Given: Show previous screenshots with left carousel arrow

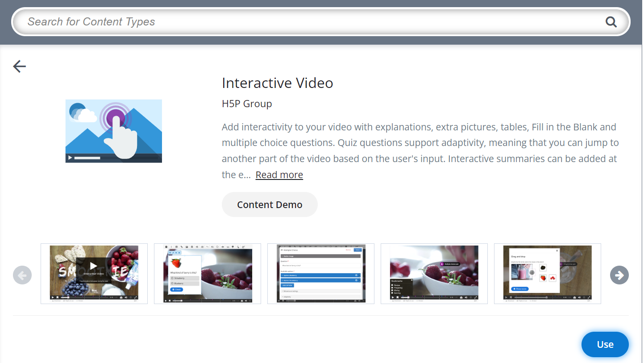Looking at the screenshot, I should tap(22, 275).
